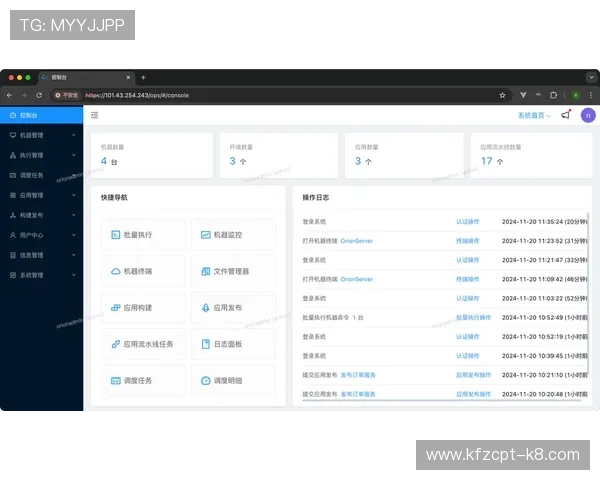
Task: Open the 应用构建 shortcut
Action: click(143, 308)
